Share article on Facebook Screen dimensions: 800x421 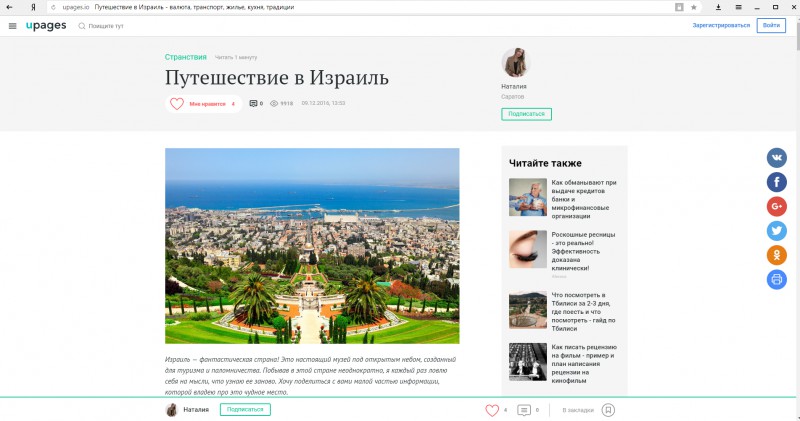[777, 182]
